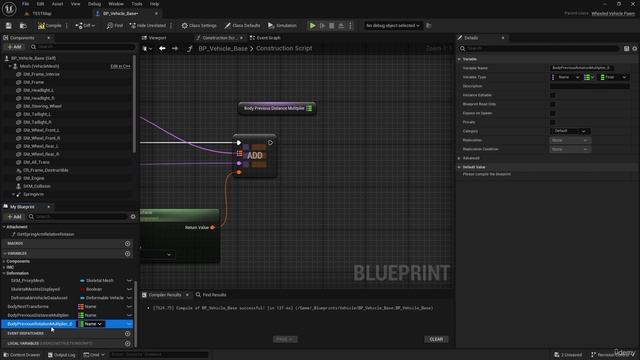Add a new variable with plus icon
The height and width of the screenshot is (360, 640).
[x=127, y=253]
